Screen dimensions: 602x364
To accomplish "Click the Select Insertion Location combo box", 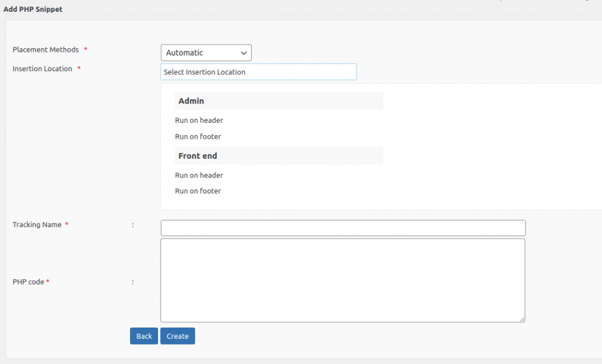I will click(259, 72).
